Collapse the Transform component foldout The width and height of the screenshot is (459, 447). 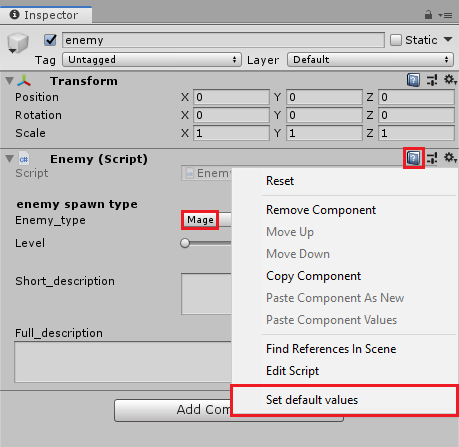coord(10,81)
